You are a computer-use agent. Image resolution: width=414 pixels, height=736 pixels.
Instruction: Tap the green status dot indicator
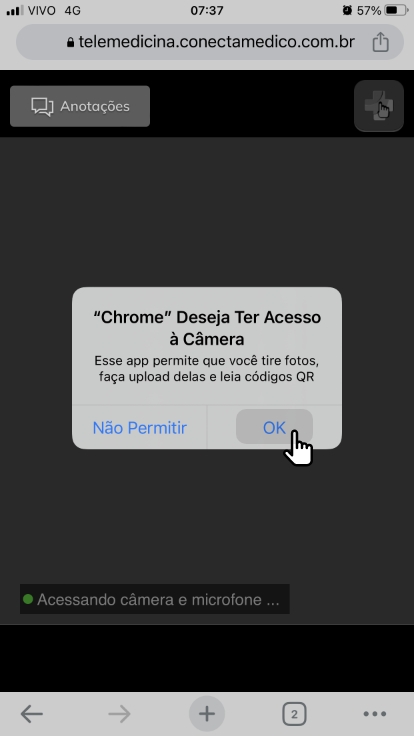pos(28,599)
